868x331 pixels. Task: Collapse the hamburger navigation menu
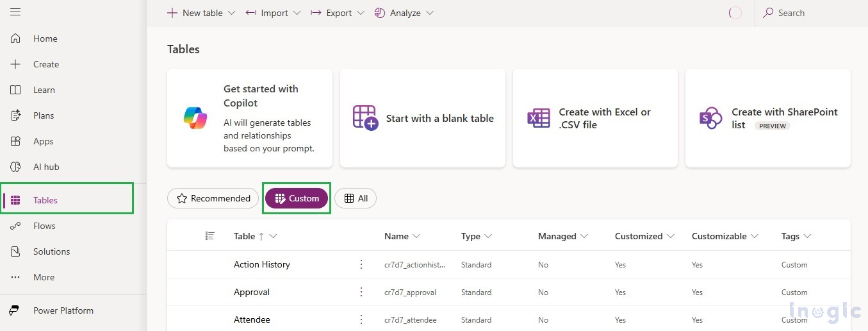pos(15,12)
